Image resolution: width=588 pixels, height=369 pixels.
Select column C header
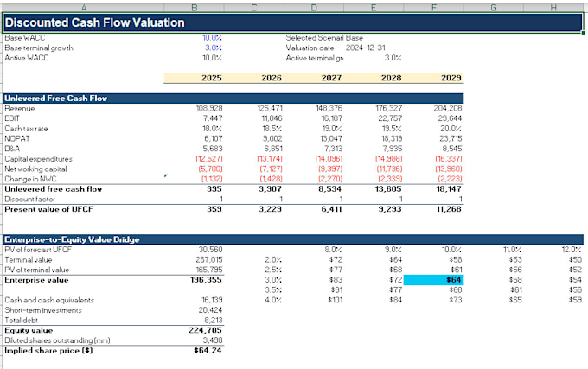(x=254, y=7)
